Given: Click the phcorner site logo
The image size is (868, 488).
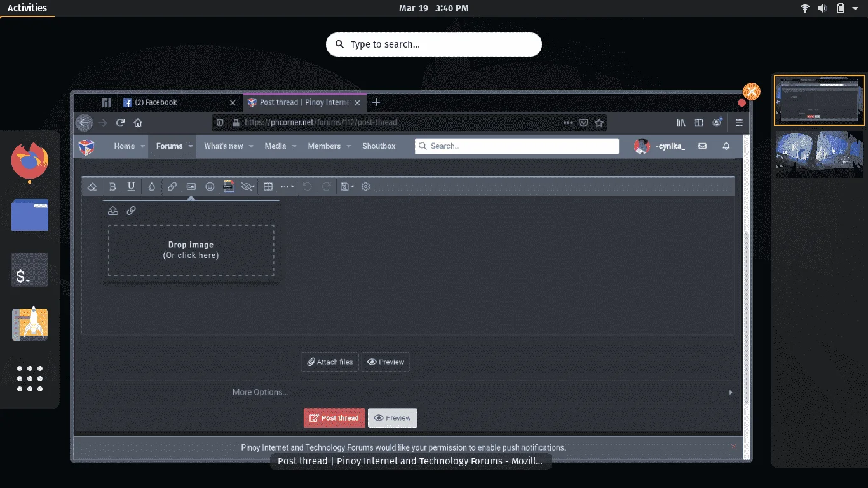Looking at the screenshot, I should (86, 147).
